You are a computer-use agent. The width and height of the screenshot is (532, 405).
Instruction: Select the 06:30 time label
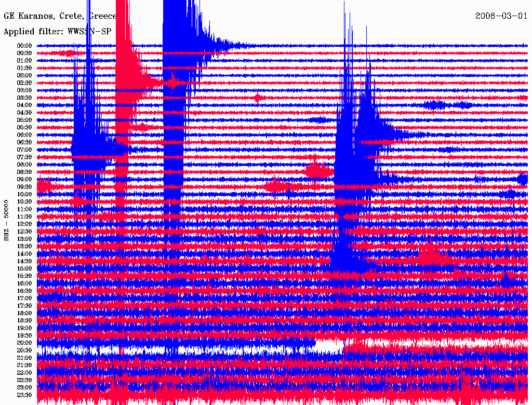[24, 142]
